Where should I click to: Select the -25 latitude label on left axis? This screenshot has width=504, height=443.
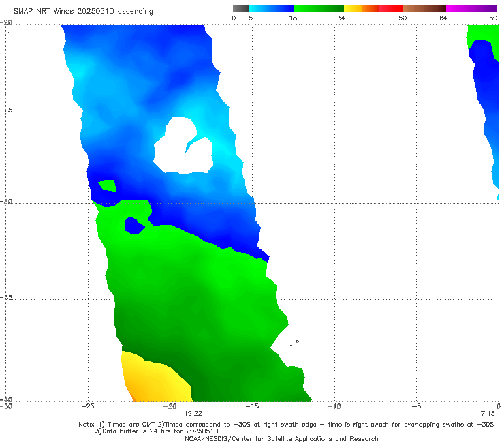click(6, 110)
